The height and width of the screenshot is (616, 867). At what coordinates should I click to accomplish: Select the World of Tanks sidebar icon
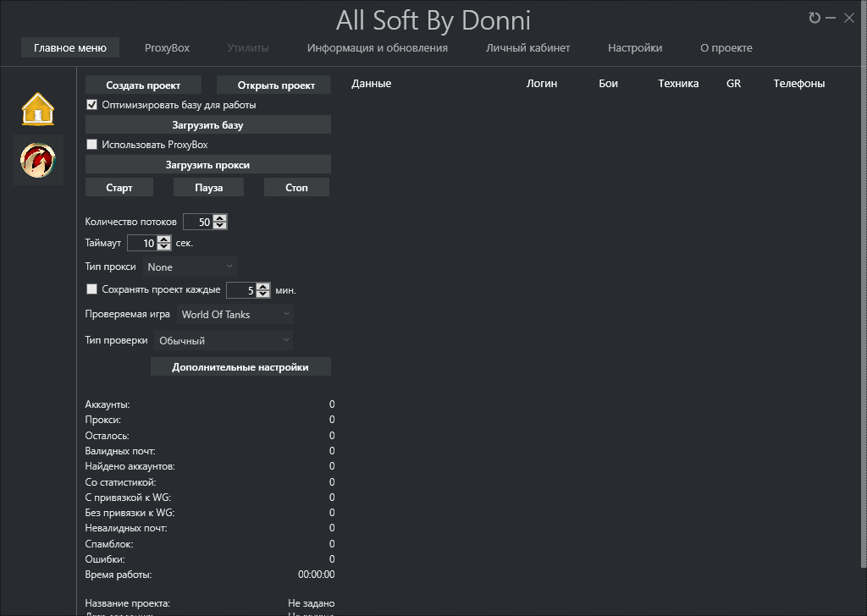point(38,160)
